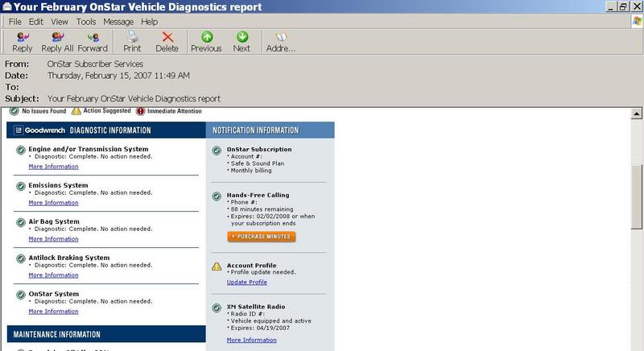Click the 'Expires: 02/02/2008 or when' text
This screenshot has height=351, width=644.
[273, 216]
